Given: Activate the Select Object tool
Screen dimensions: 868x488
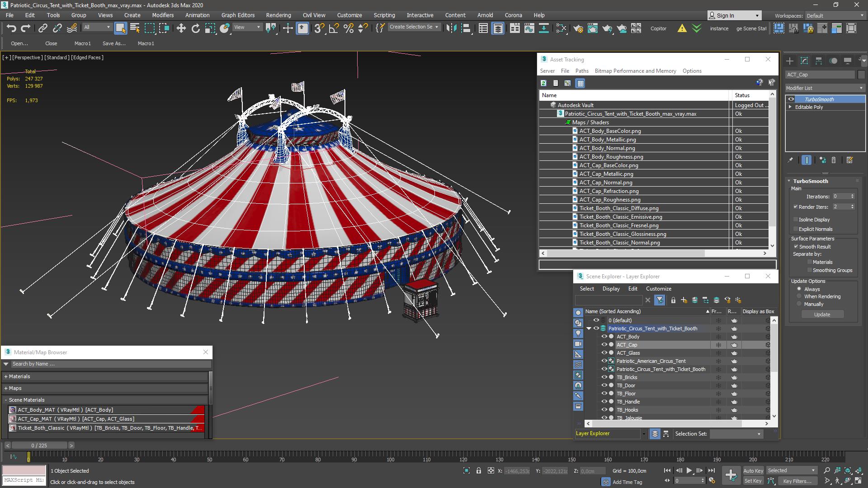Looking at the screenshot, I should (120, 28).
